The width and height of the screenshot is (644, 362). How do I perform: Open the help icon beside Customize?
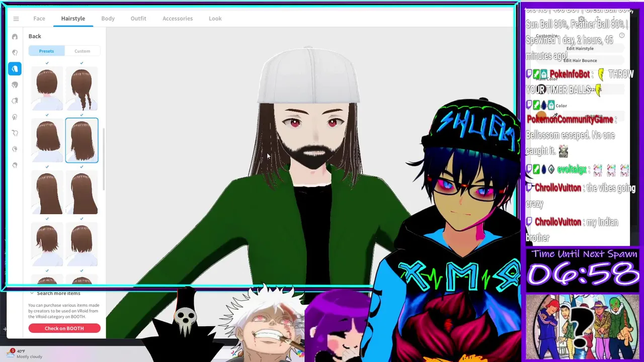(x=622, y=36)
